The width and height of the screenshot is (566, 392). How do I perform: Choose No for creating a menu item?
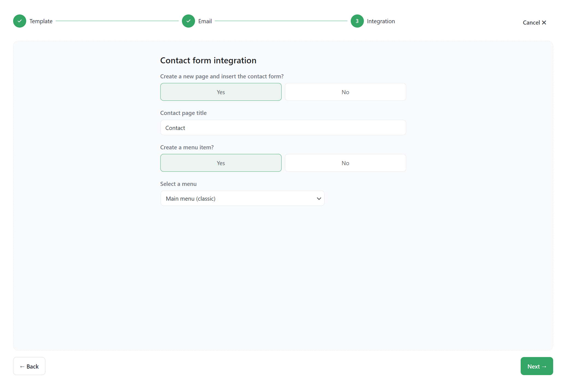coord(345,163)
